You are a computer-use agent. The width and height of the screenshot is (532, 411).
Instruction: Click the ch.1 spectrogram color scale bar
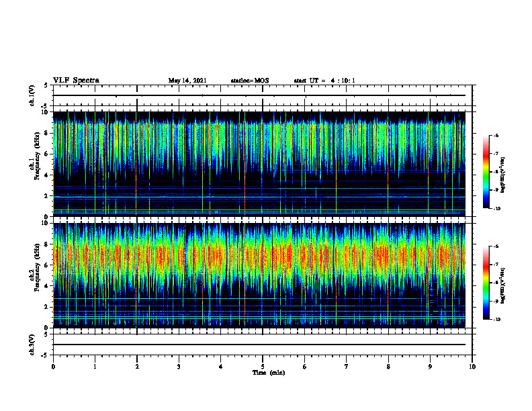coord(486,172)
